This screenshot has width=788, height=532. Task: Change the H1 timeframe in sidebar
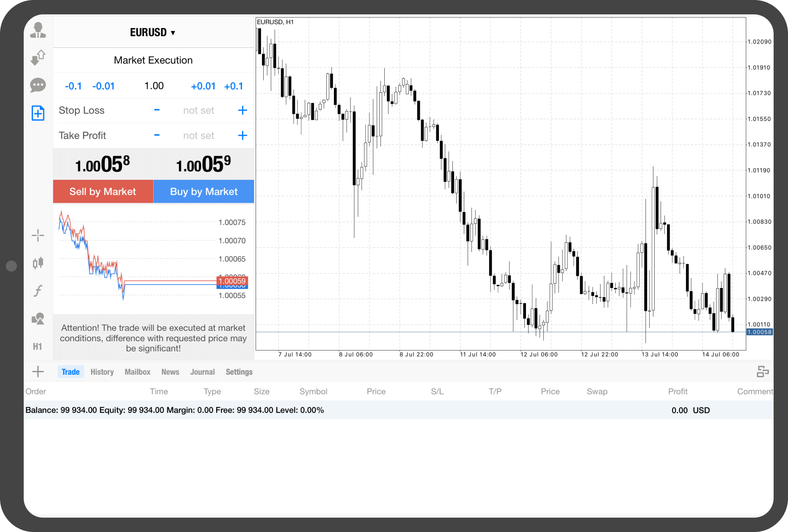click(x=38, y=346)
